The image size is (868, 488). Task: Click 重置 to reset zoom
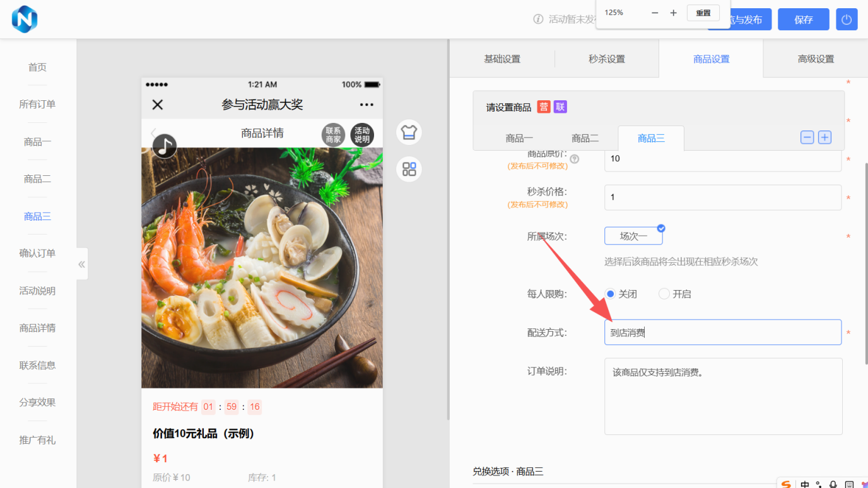coord(703,13)
